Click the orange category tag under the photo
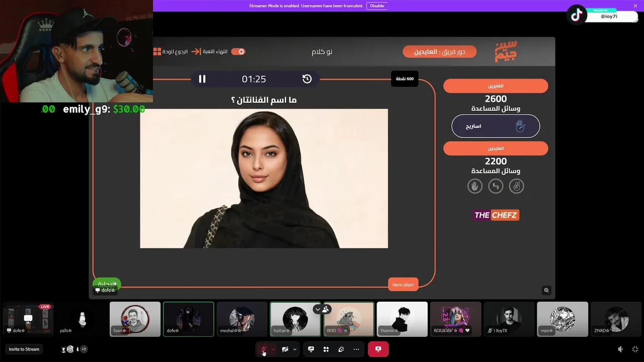 (x=403, y=284)
